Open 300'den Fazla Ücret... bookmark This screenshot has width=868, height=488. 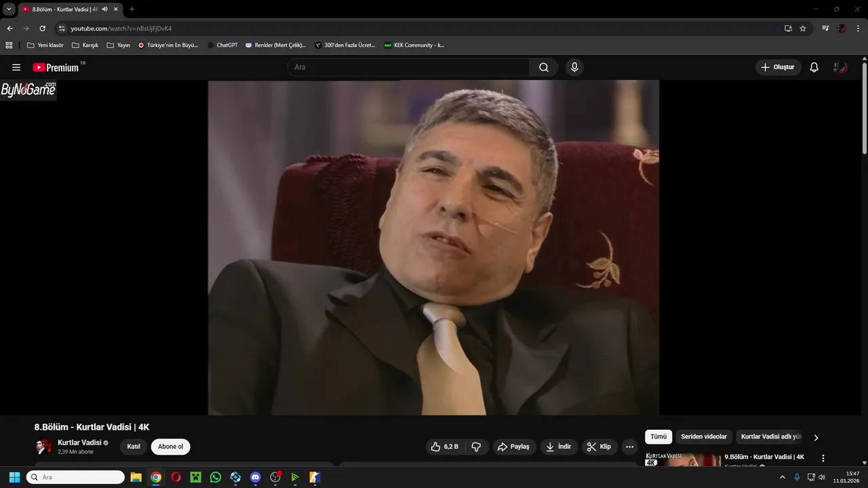[x=345, y=45]
